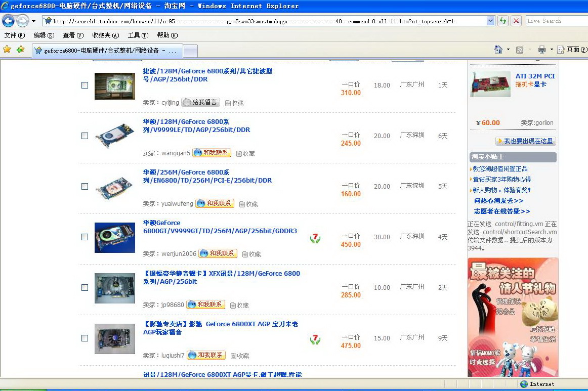Viewport: 588px width, 391px height.
Task: Open 志愿者在线答疑>> link
Action: tap(502, 211)
